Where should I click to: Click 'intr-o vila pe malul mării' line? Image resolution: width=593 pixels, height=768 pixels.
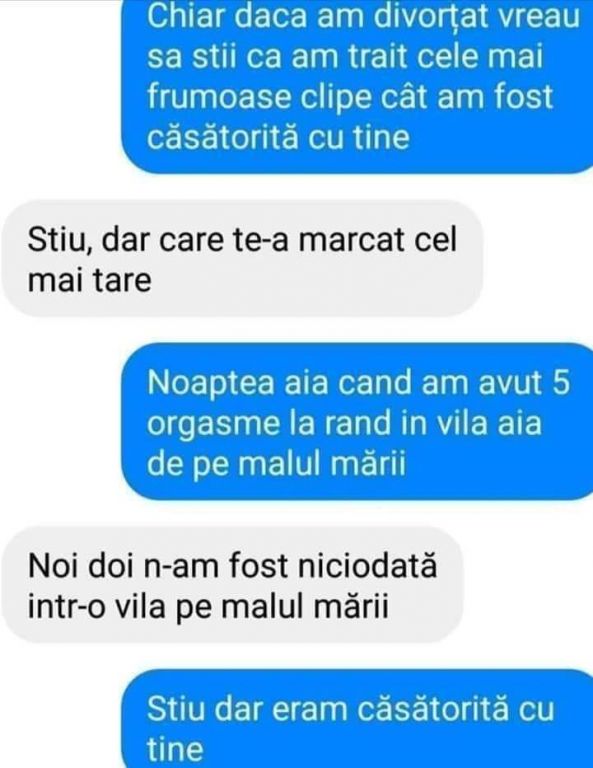(x=208, y=606)
